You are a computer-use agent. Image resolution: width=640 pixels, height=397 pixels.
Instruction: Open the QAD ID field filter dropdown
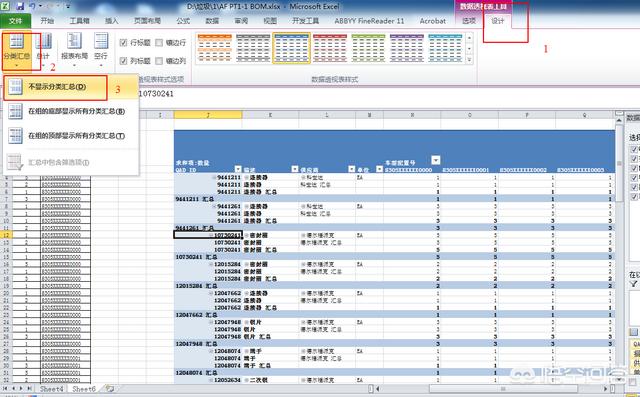click(238, 169)
